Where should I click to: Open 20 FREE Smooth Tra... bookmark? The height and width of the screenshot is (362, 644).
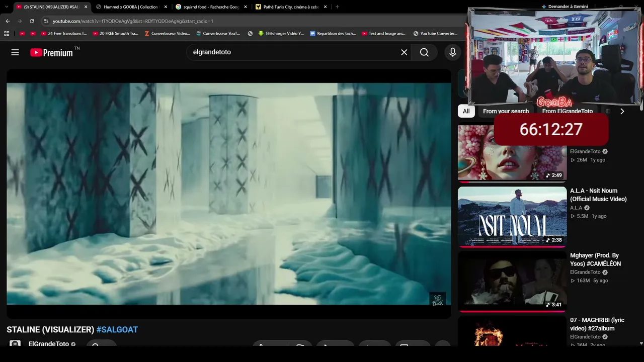[x=115, y=34]
